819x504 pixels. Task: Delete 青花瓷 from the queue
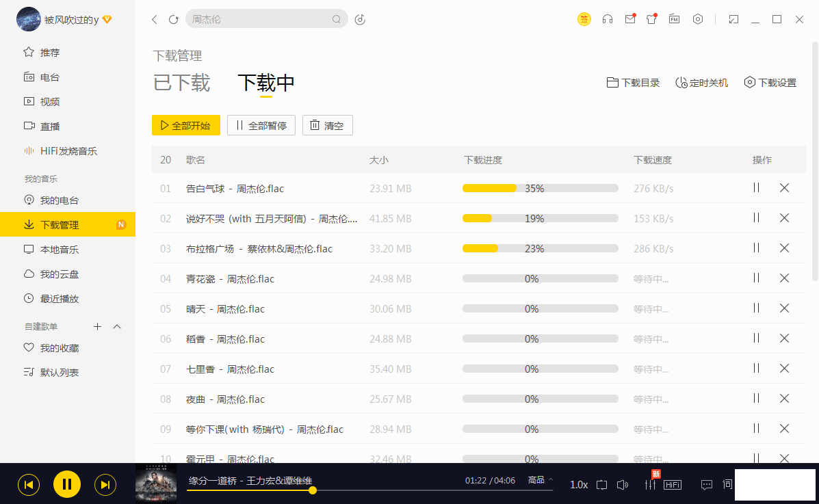[x=784, y=278]
